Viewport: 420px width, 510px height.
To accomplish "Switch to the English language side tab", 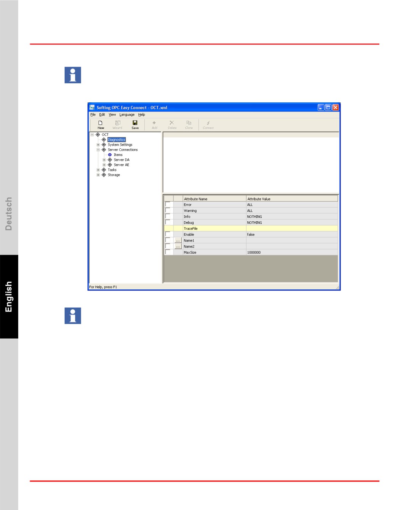I will pyautogui.click(x=9, y=297).
